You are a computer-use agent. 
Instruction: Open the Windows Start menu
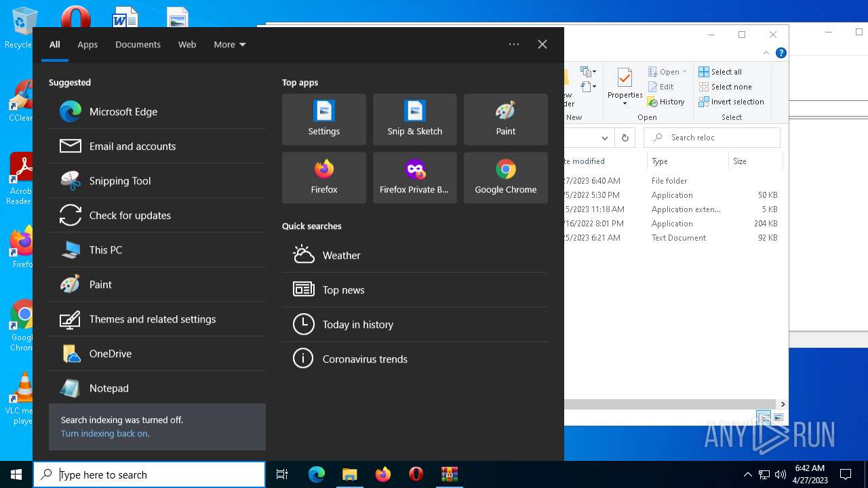click(x=16, y=474)
